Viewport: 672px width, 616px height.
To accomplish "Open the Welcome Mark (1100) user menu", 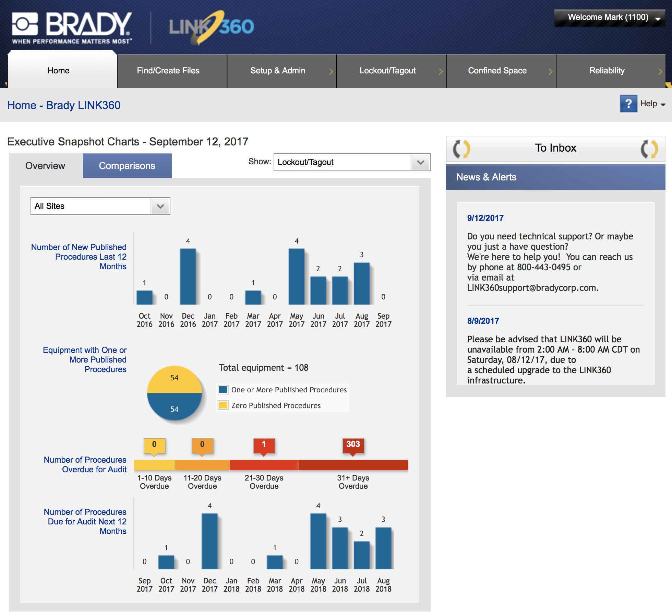I will 610,17.
